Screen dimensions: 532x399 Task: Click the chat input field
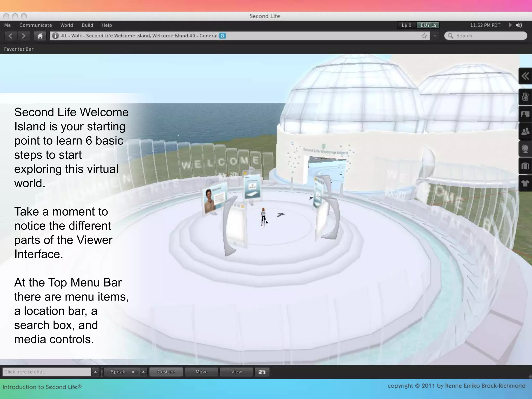(47, 372)
